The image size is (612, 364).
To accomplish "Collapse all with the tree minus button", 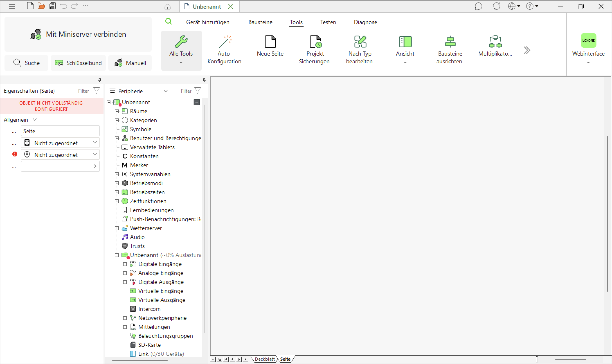I will tap(197, 102).
